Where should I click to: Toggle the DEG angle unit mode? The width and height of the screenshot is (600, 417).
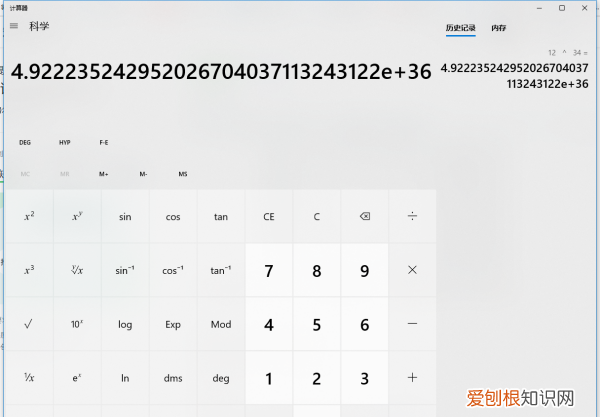[25, 142]
